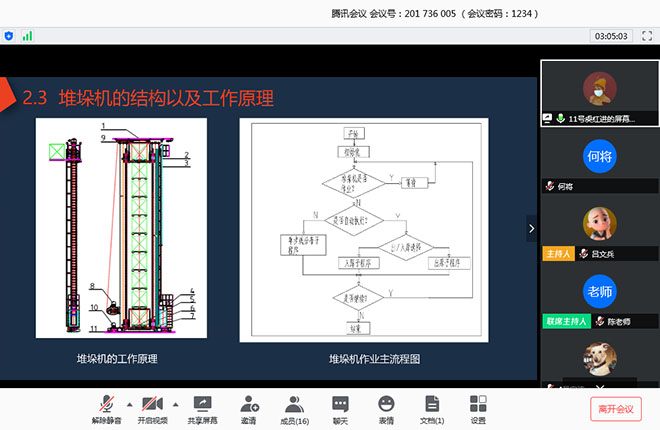Expand the audio options arrow beside 解除静音

(x=128, y=404)
